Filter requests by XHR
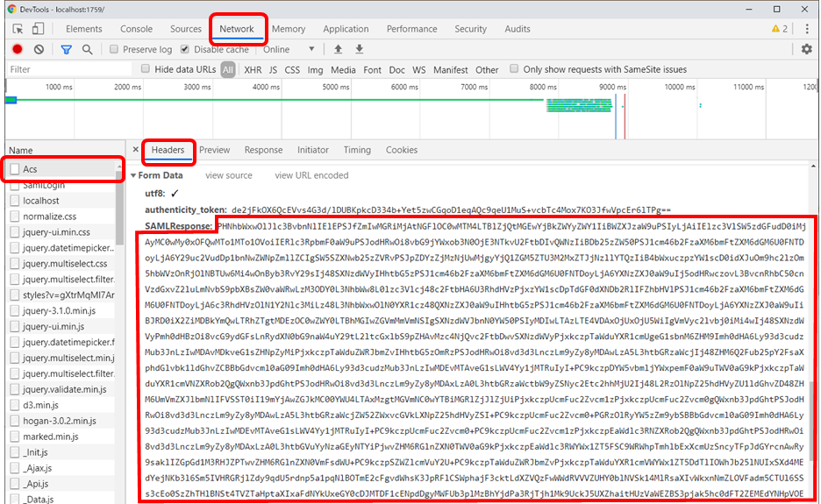 click(253, 69)
